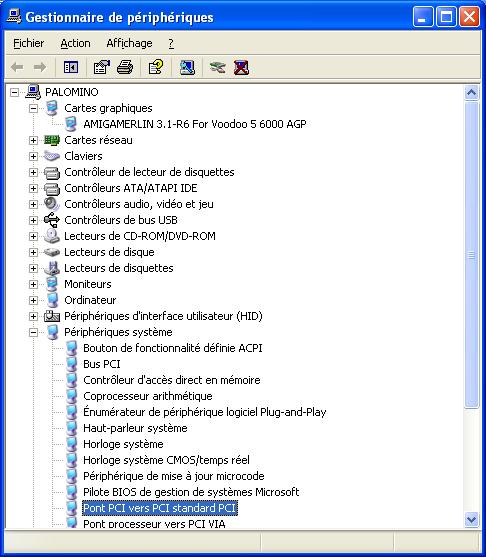Expand Contrôleurs de bus USB node
Image resolution: width=486 pixels, height=557 pixels.
coord(33,220)
